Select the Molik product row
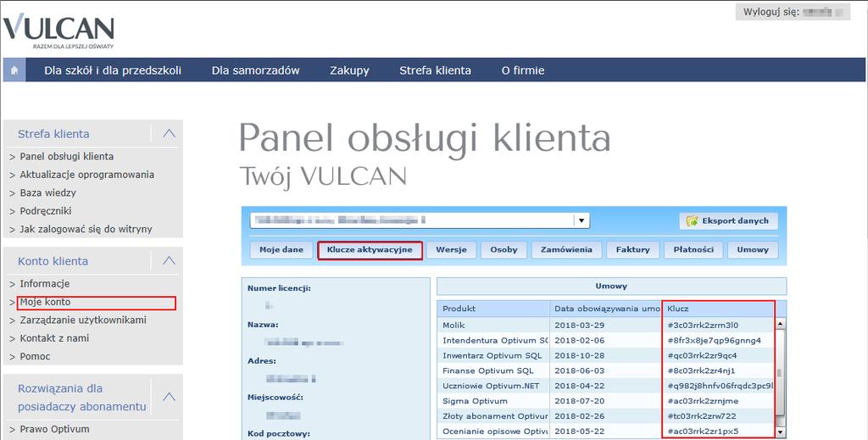Viewport: 868px width, 440px height. pyautogui.click(x=605, y=325)
